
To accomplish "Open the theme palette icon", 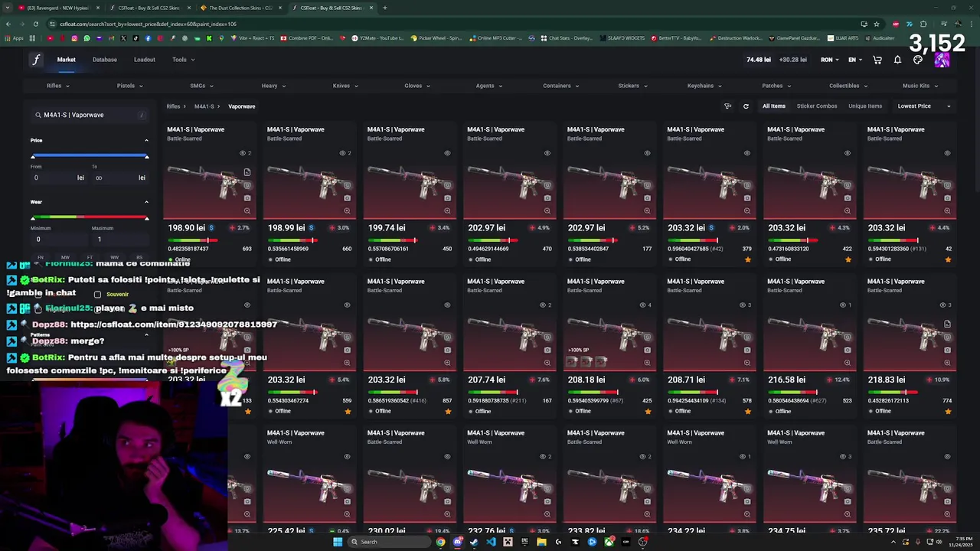I will pos(918,60).
